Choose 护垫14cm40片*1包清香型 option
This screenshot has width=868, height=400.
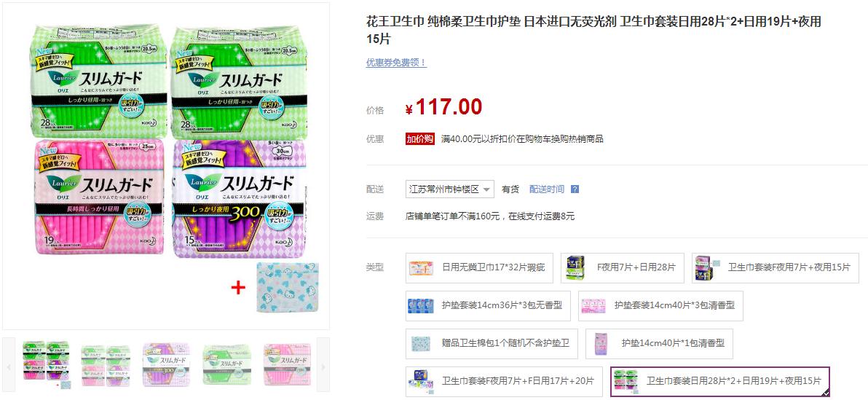[660, 343]
